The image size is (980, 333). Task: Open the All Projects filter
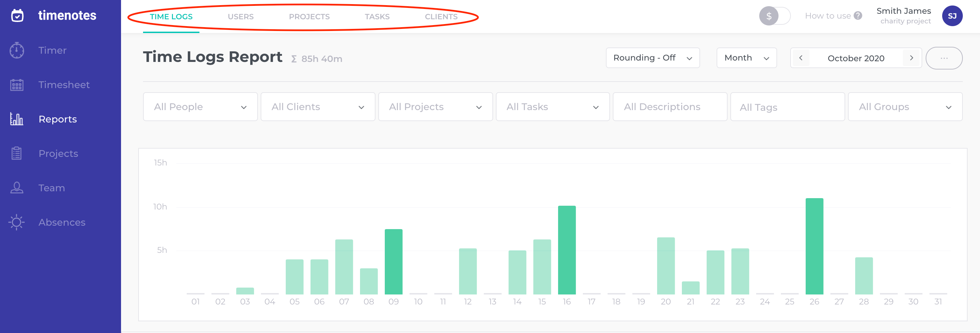point(436,107)
